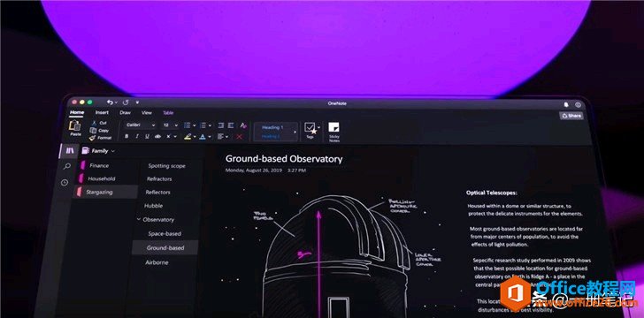Screen dimensions: 644x318
Task: Click the smiley feedback icon
Action: tap(579, 105)
